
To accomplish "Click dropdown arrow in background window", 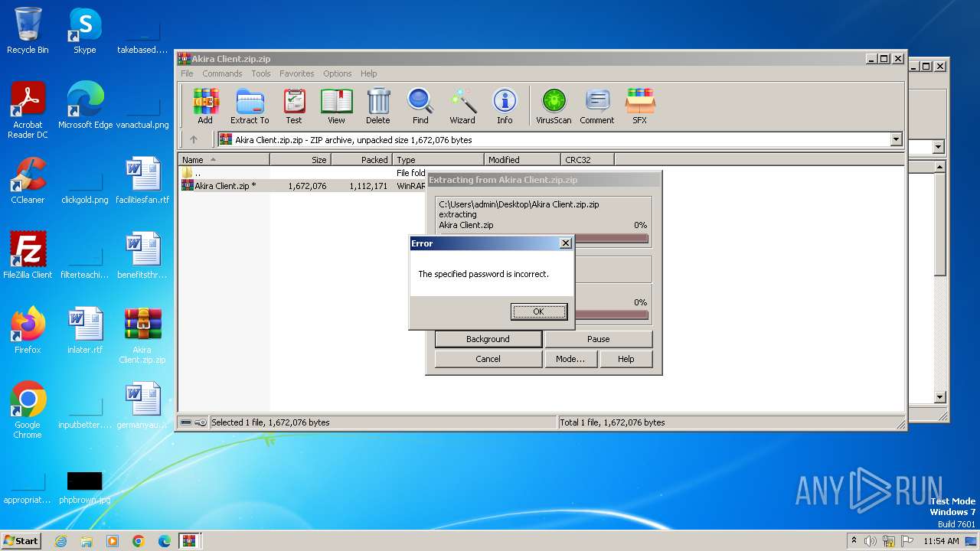I will (x=938, y=147).
